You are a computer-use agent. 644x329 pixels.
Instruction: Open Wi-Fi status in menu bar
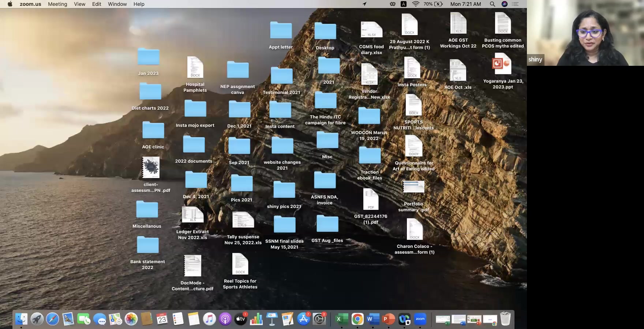click(x=416, y=4)
